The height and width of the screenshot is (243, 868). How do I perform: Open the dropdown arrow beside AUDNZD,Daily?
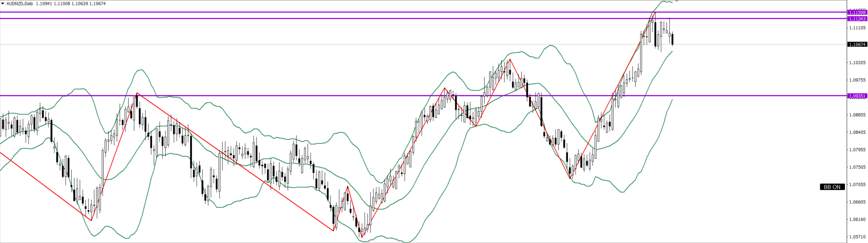[x=3, y=4]
